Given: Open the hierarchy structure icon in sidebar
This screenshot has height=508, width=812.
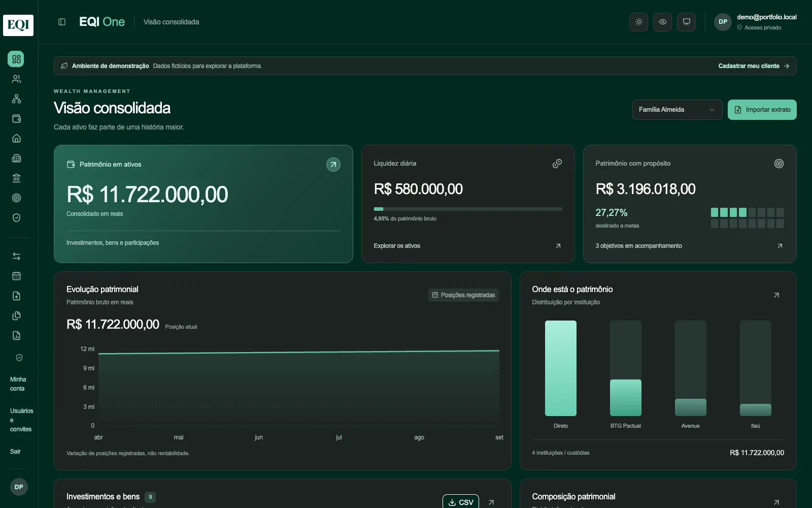Looking at the screenshot, I should click(x=16, y=99).
